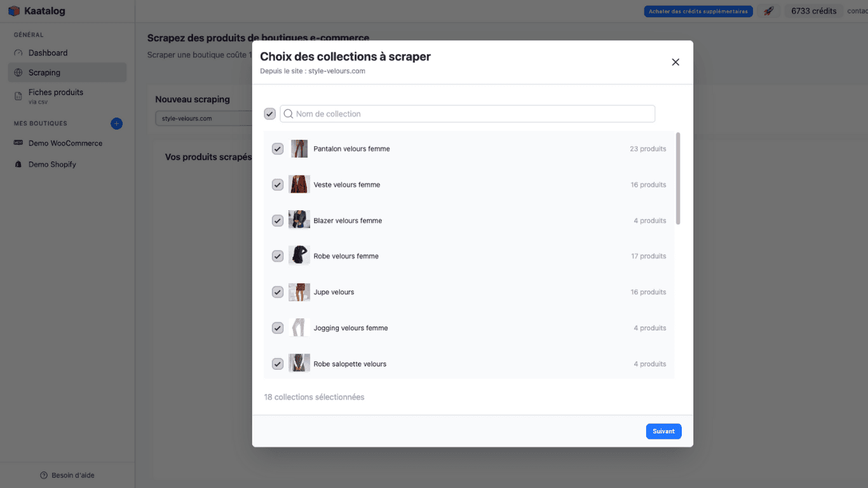Open the Scraping section from the sidebar
The width and height of the screenshot is (868, 488).
[44, 72]
